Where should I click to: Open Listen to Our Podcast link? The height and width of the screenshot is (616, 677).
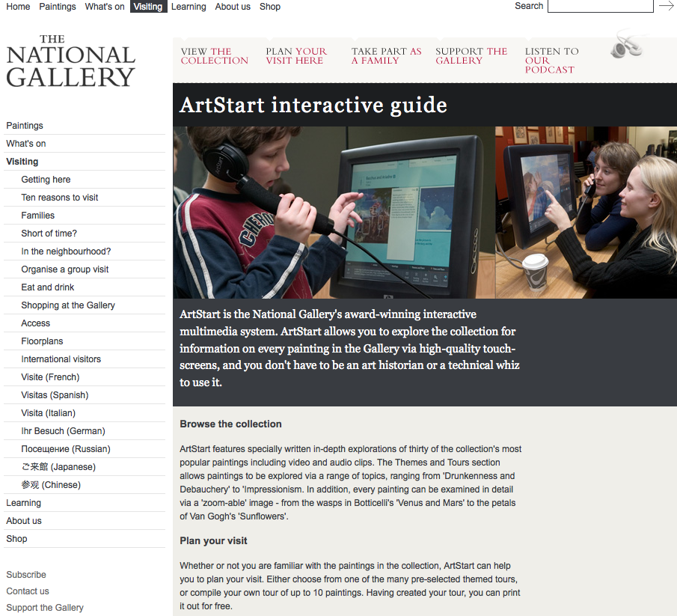coord(552,61)
